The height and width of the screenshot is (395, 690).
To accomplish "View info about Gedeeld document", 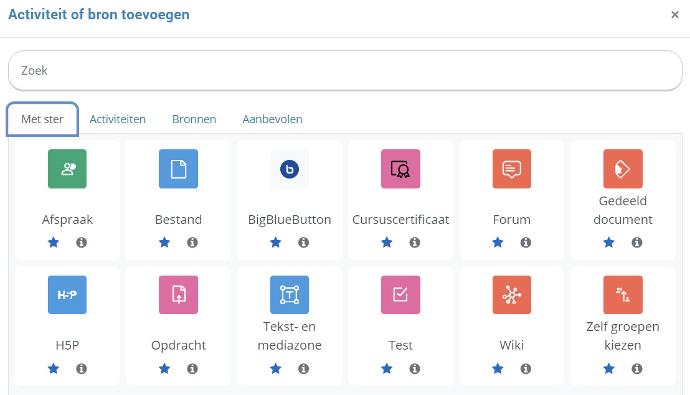I will (637, 242).
